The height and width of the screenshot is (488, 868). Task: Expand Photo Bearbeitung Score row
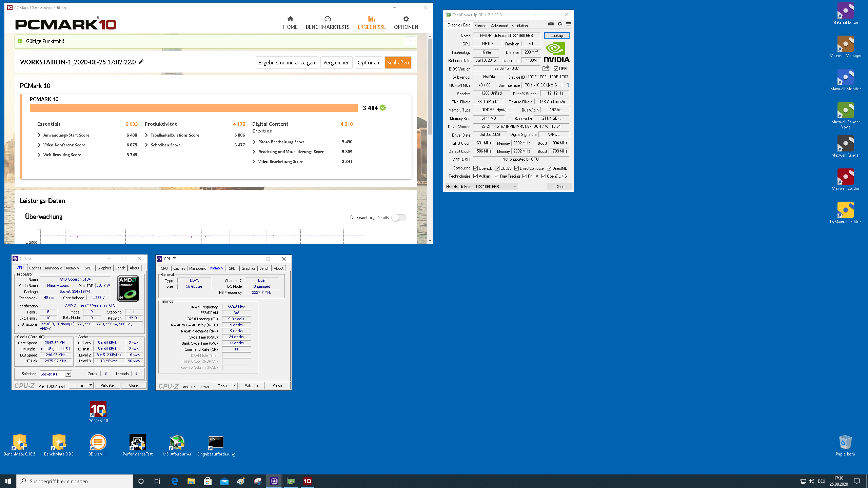click(x=254, y=142)
